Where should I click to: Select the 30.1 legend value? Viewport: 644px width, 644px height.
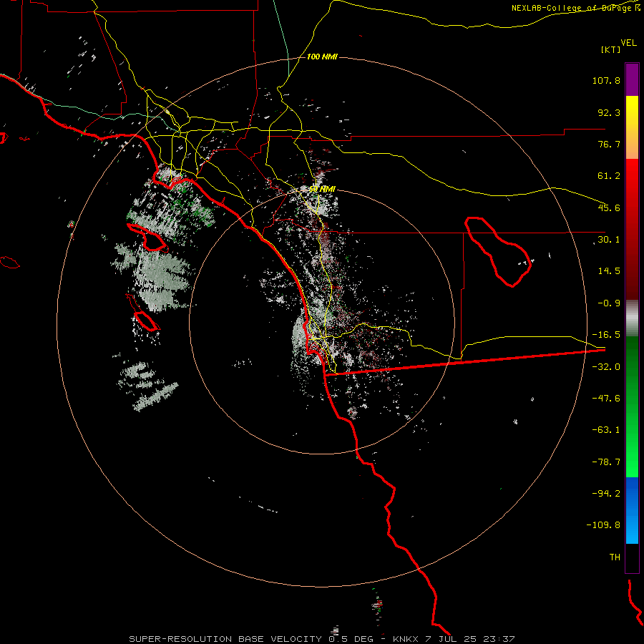609,240
